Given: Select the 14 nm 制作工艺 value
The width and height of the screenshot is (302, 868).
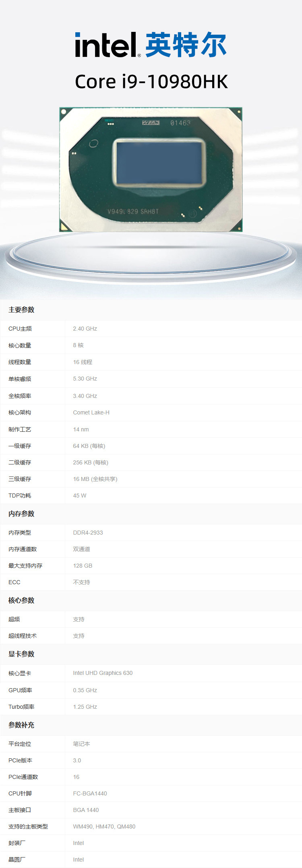Looking at the screenshot, I should [81, 429].
